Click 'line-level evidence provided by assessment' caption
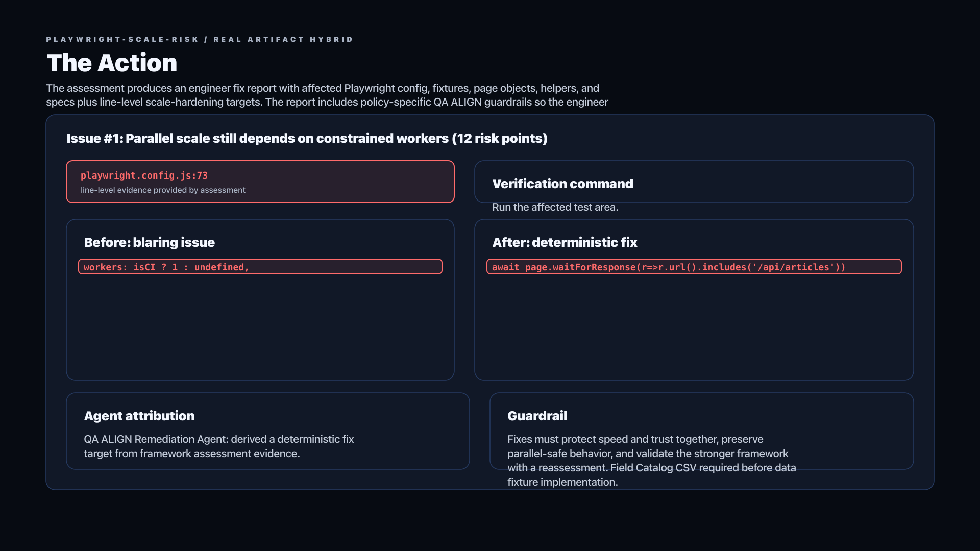This screenshot has width=980, height=551. point(163,190)
